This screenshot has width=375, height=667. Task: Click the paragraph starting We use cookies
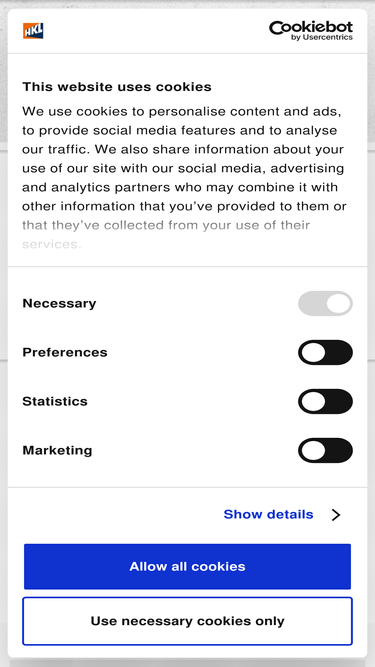click(184, 178)
